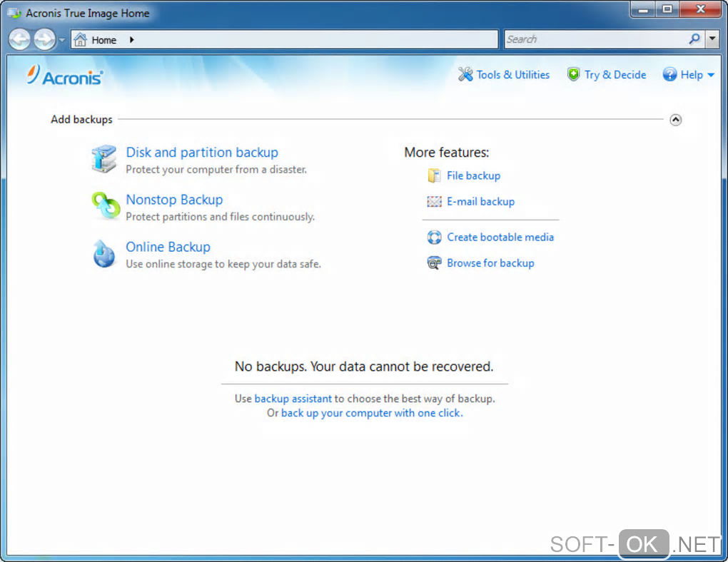The image size is (728, 562).
Task: Open the Create bootable media link
Action: pyautogui.click(x=500, y=237)
